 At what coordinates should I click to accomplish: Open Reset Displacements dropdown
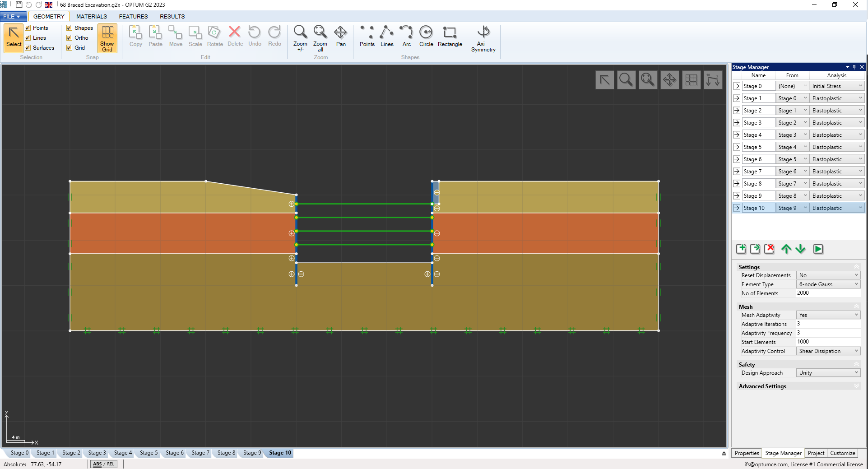828,275
